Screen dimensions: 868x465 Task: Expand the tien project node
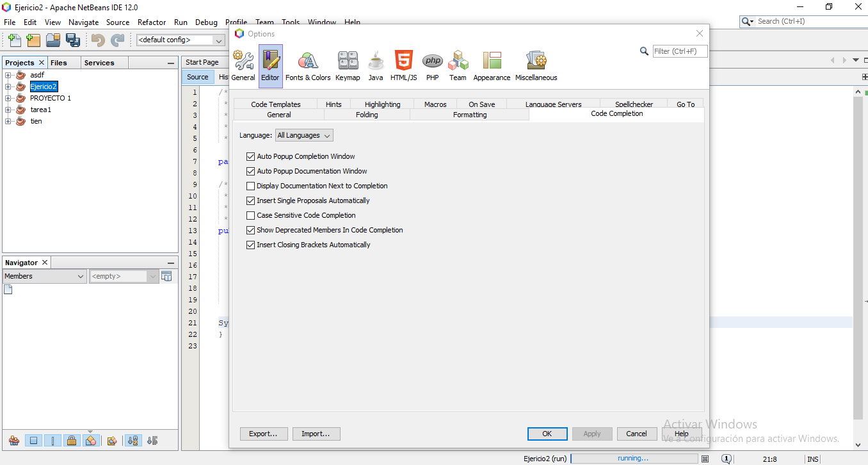pos(8,121)
